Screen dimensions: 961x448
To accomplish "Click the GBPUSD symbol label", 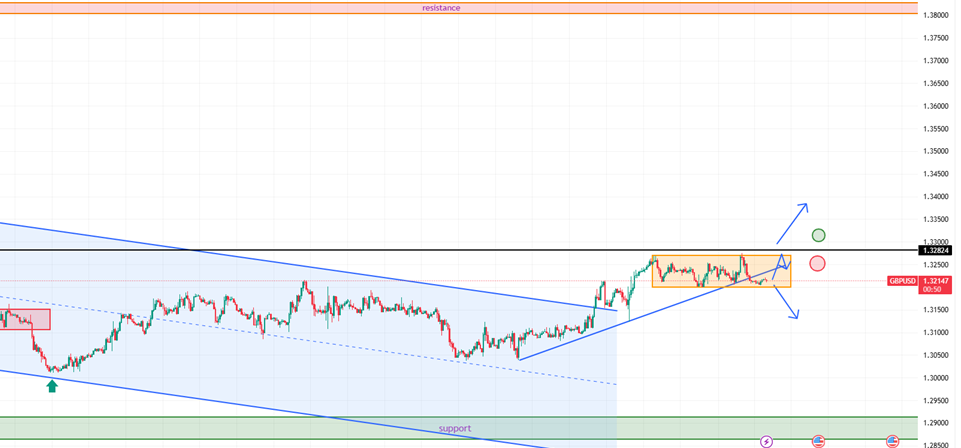I will pos(902,281).
